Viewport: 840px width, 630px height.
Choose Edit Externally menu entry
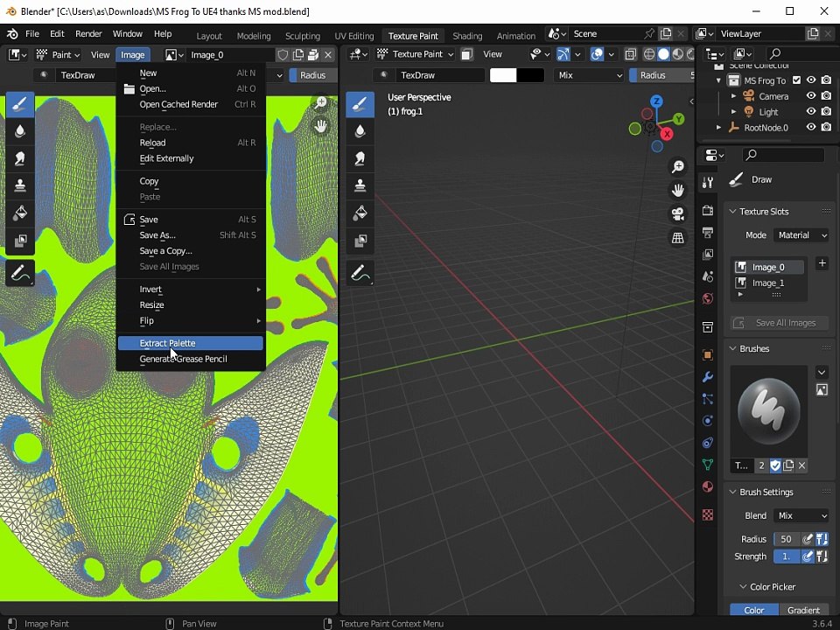(x=190, y=158)
